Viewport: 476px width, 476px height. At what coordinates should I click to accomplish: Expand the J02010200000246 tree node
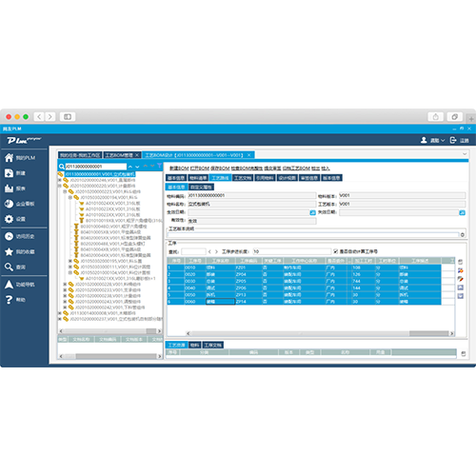(x=59, y=180)
